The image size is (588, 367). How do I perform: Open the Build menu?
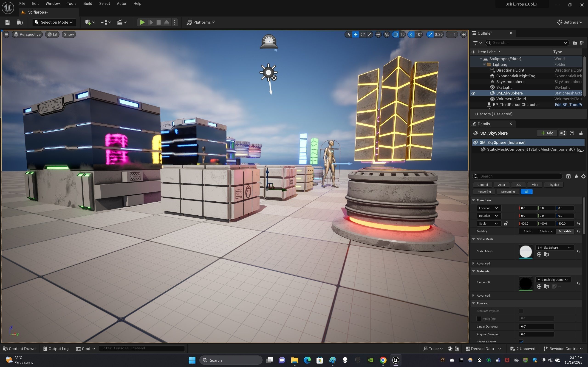point(88,3)
